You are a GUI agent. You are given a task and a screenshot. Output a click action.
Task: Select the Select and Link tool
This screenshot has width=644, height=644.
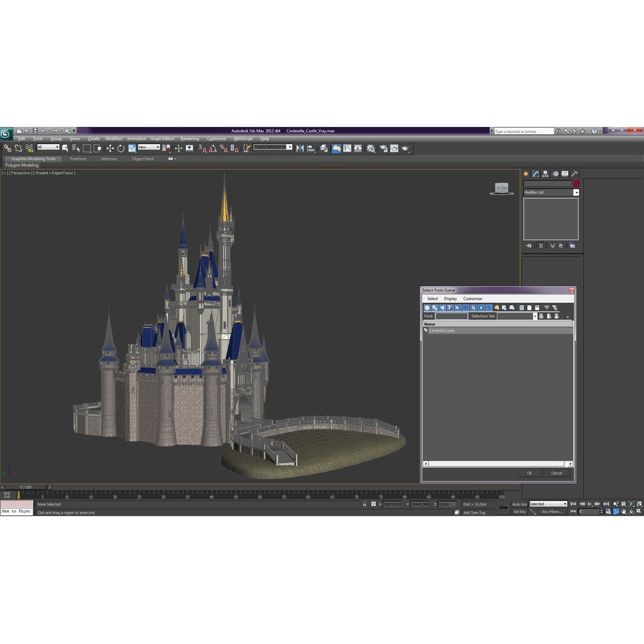pos(7,148)
